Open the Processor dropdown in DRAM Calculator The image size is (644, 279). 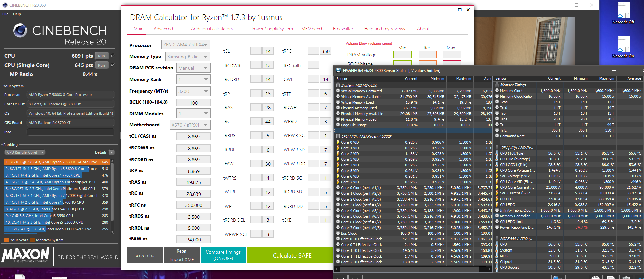pos(186,45)
